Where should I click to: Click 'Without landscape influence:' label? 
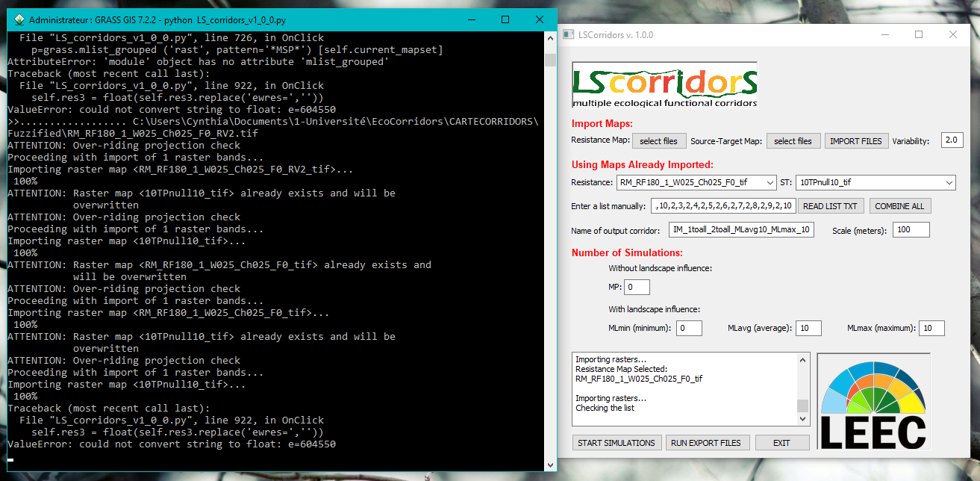click(660, 268)
